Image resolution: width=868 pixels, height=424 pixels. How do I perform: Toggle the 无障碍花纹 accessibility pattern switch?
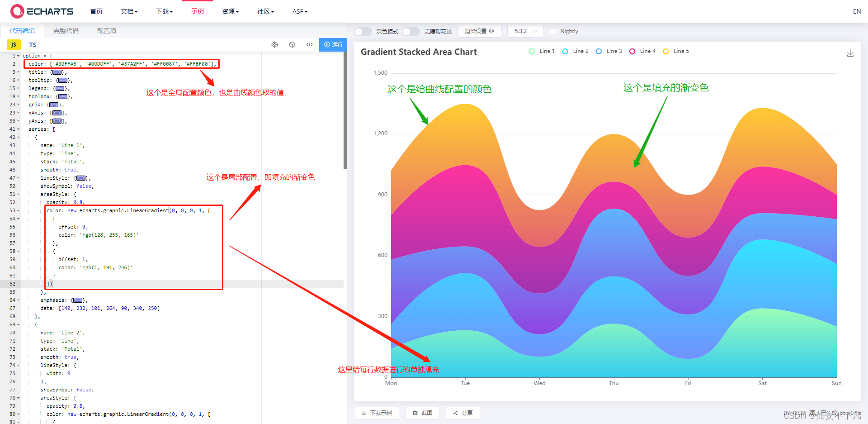[410, 31]
